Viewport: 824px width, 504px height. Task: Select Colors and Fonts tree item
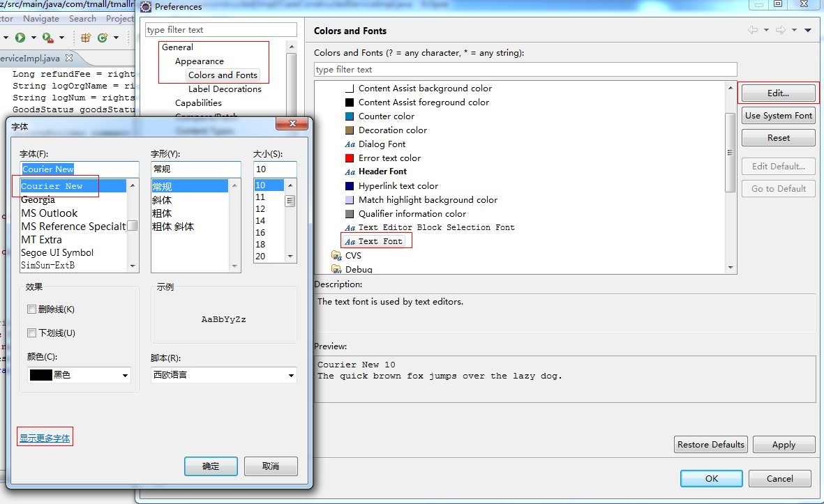(223, 75)
